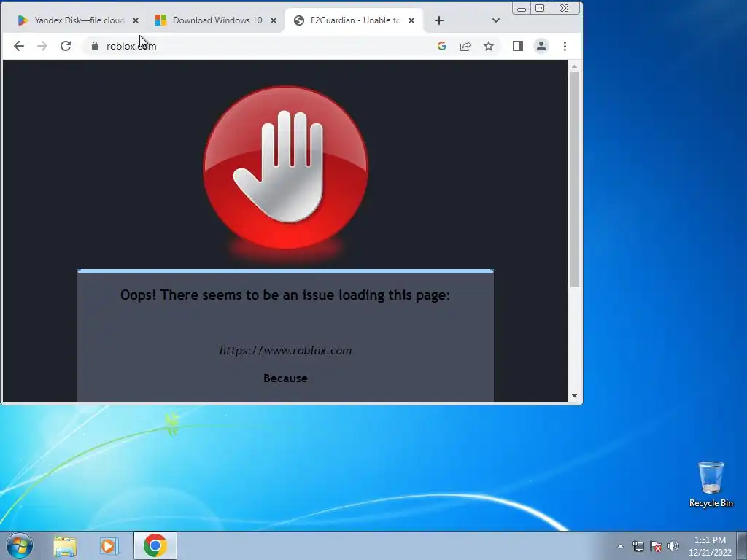
Task: Click the 'Because' text
Action: 285,378
